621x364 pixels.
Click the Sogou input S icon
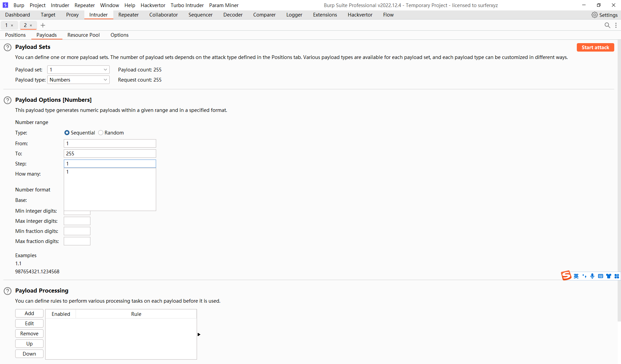pyautogui.click(x=567, y=276)
